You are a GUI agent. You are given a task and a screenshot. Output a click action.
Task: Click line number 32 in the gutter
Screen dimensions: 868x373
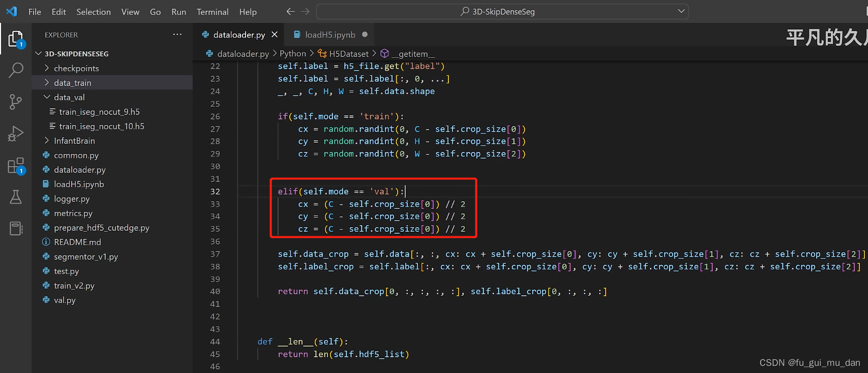[215, 192]
